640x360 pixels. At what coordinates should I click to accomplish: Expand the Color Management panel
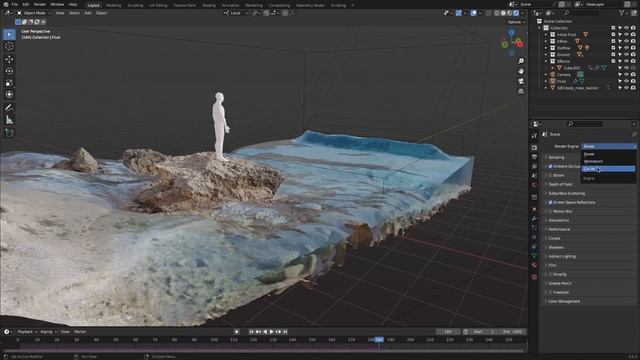pos(564,301)
